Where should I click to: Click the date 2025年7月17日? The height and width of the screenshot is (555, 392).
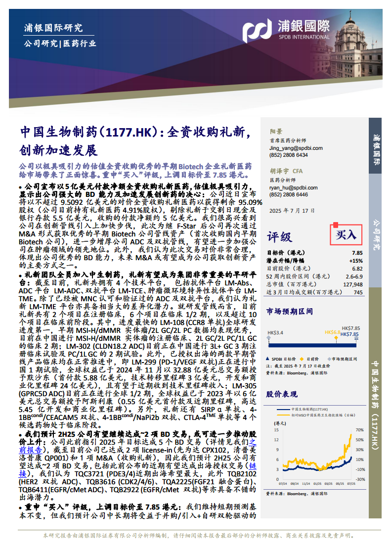pyautogui.click(x=292, y=211)
